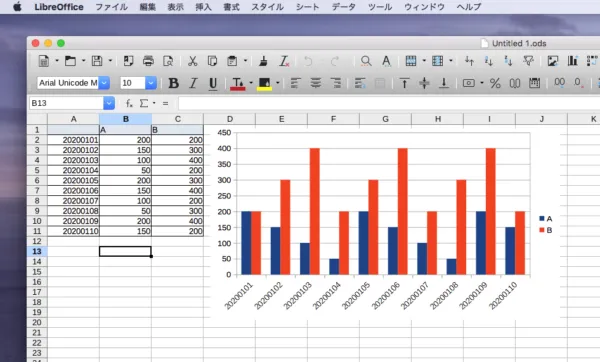Toggle horizontal center alignment
The image size is (600, 362).
coord(315,83)
